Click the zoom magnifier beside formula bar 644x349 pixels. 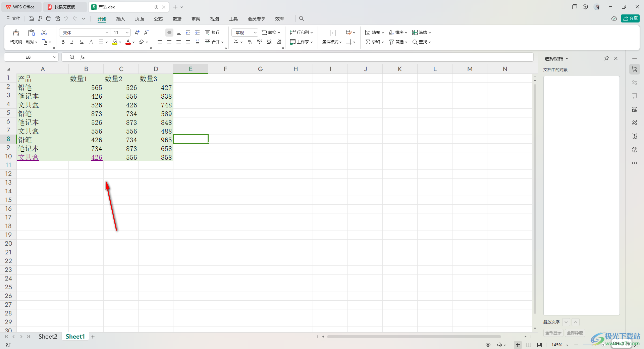point(72,57)
